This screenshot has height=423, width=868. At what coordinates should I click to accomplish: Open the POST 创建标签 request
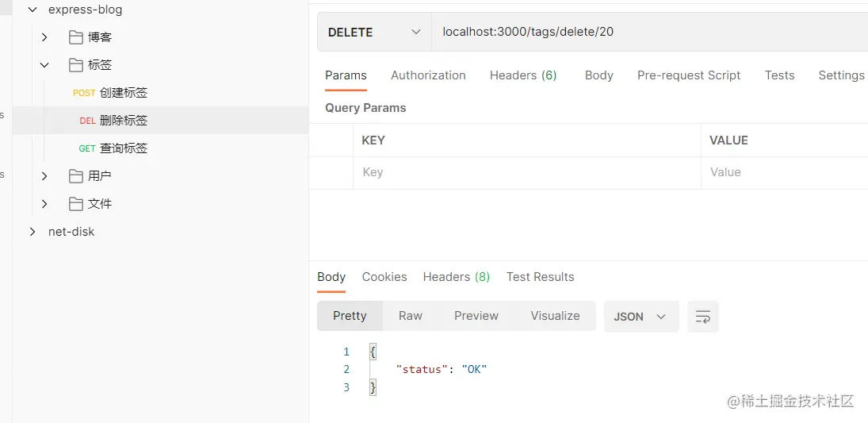pos(123,93)
